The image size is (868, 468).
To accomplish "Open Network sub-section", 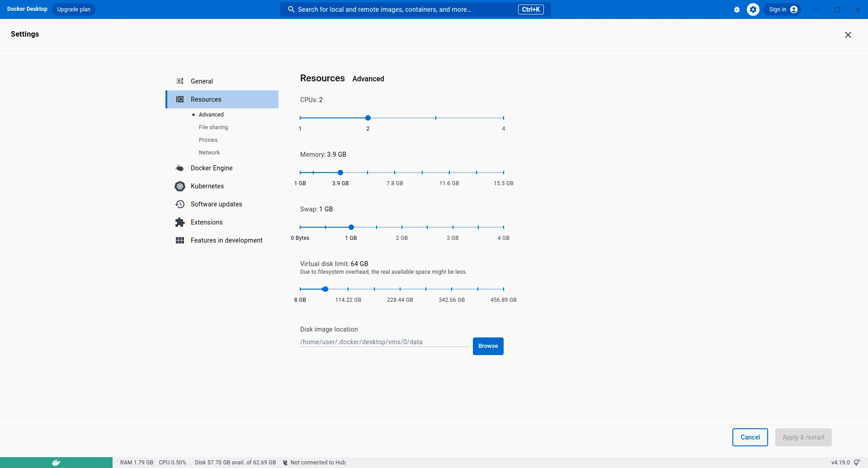I will (209, 153).
